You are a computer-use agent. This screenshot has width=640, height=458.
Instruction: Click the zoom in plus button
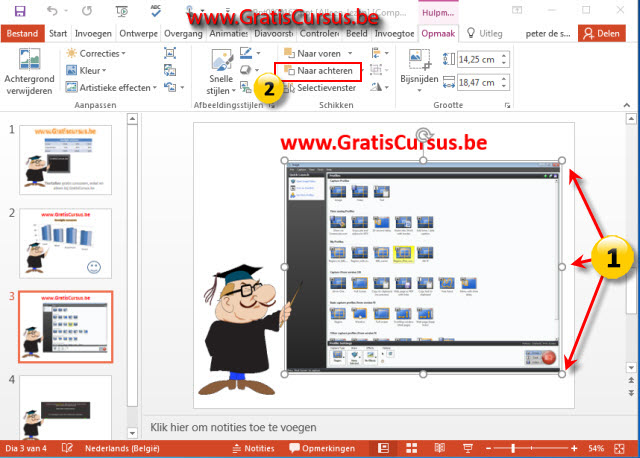point(574,449)
